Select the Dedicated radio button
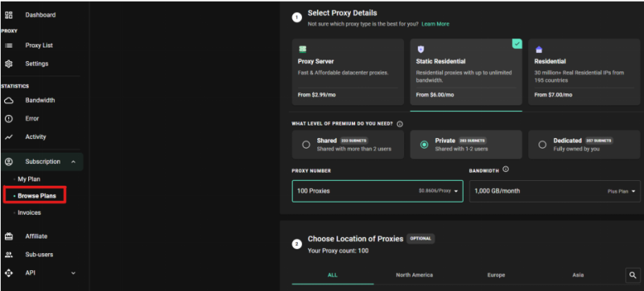The width and height of the screenshot is (644, 291). 543,145
